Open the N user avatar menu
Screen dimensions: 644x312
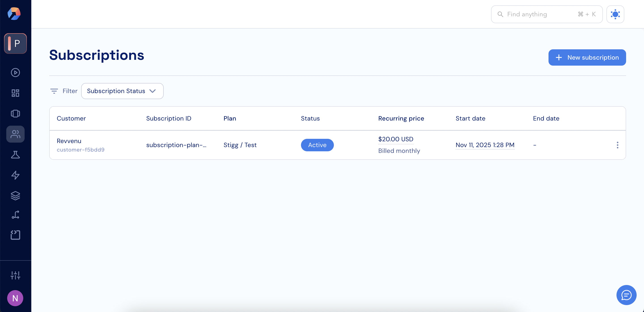click(15, 298)
